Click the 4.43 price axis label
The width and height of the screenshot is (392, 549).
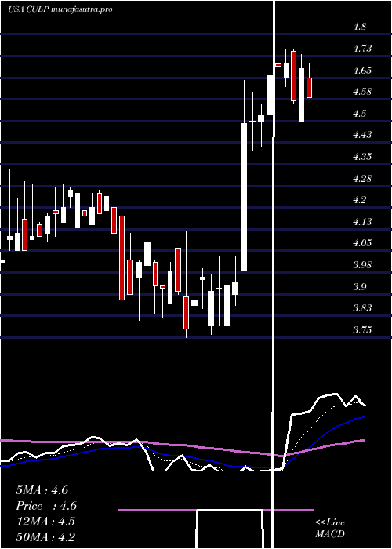click(x=362, y=135)
